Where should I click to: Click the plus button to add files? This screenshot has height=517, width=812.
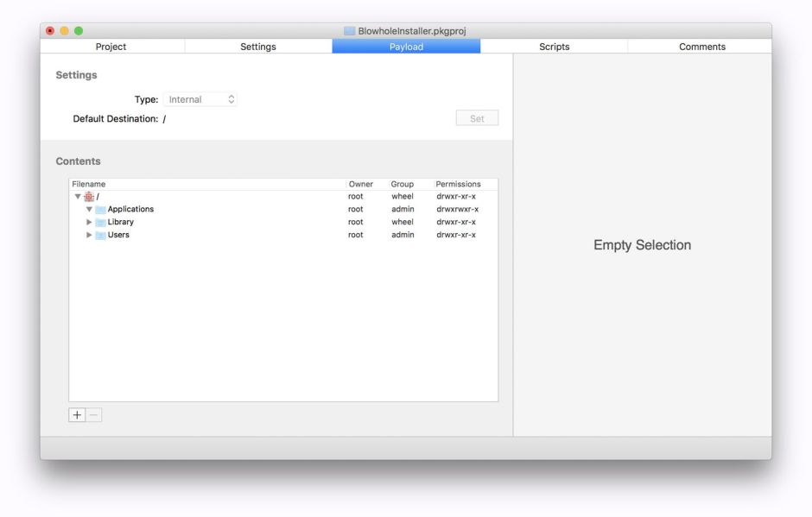(77, 415)
